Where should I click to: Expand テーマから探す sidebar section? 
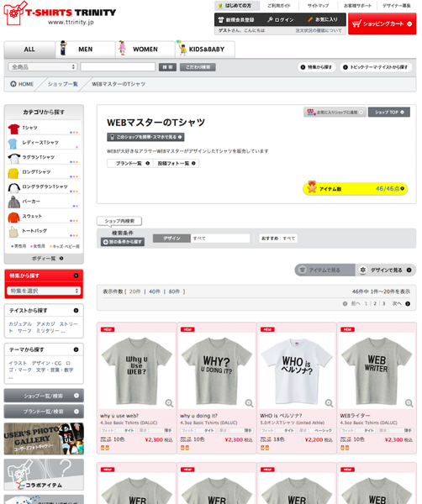coord(44,349)
